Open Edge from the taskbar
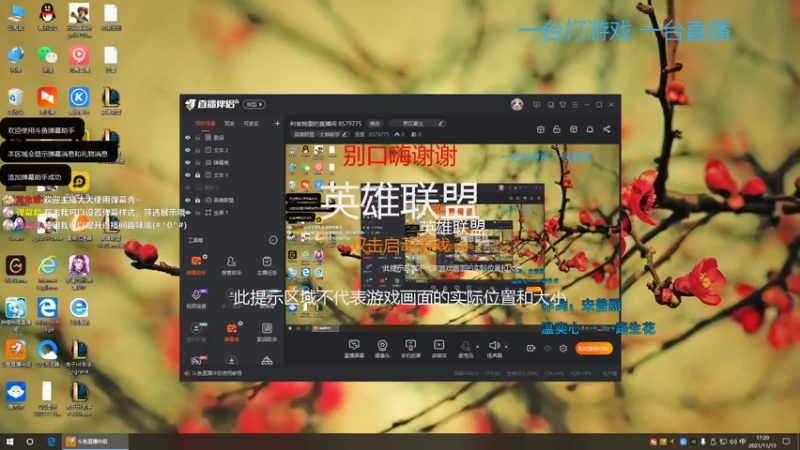Screen dimensions: 800x450 tap(51, 441)
